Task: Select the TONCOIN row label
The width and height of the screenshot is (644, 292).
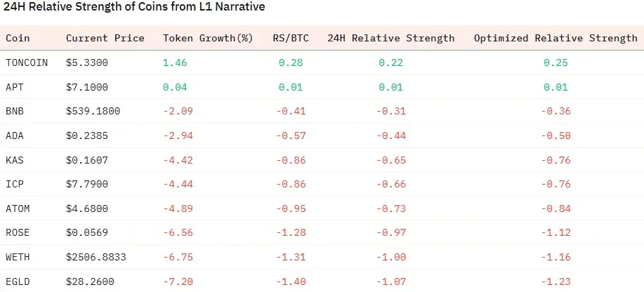Action: pyautogui.click(x=27, y=62)
